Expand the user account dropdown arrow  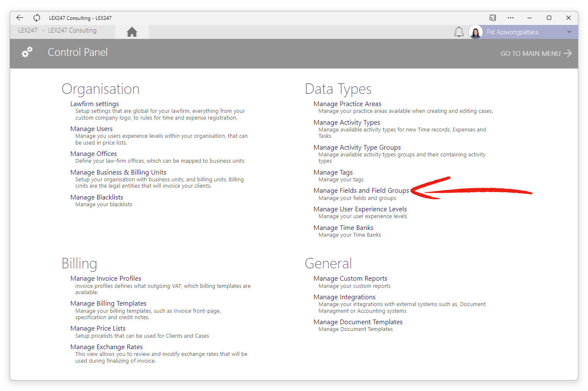(x=569, y=32)
